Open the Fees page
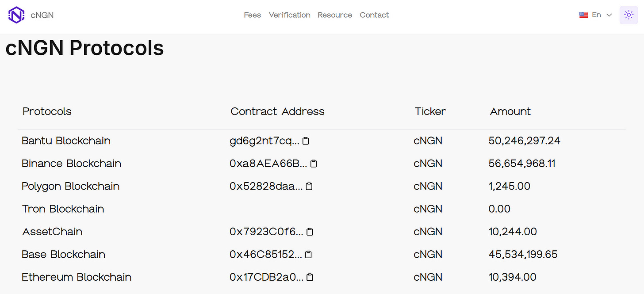 pos(252,15)
